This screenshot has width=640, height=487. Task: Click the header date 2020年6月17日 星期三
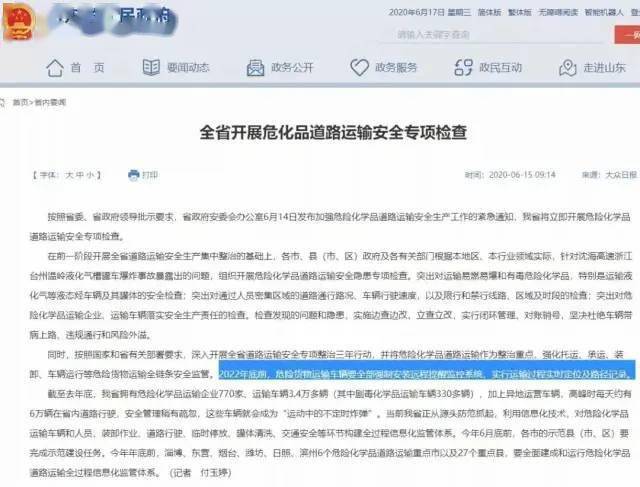(429, 13)
